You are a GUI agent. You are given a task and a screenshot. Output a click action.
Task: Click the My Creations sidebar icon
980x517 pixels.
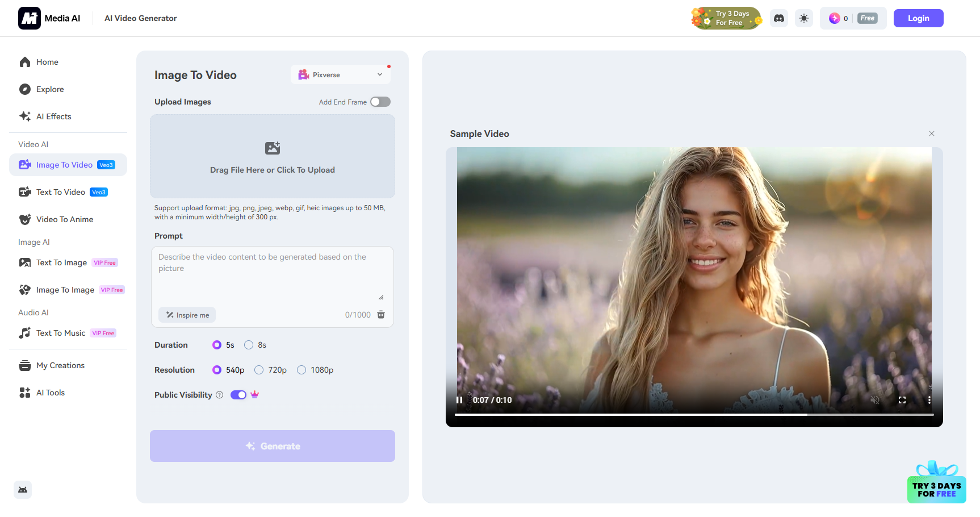point(25,365)
